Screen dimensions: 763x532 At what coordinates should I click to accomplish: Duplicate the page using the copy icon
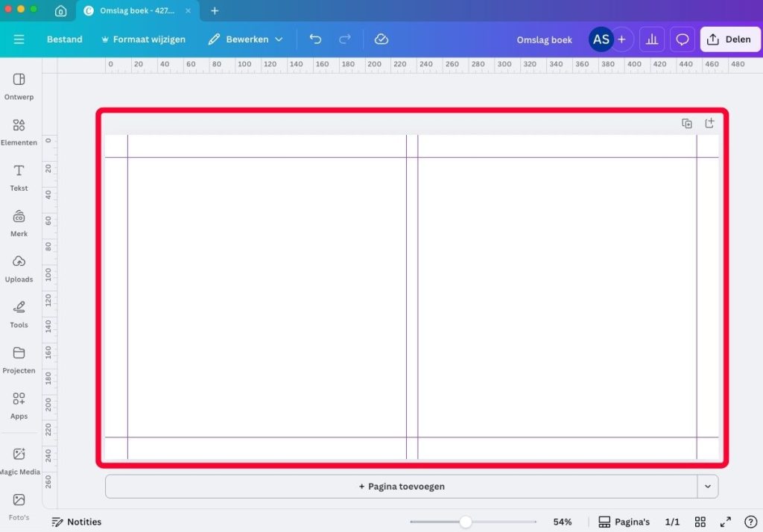(687, 124)
